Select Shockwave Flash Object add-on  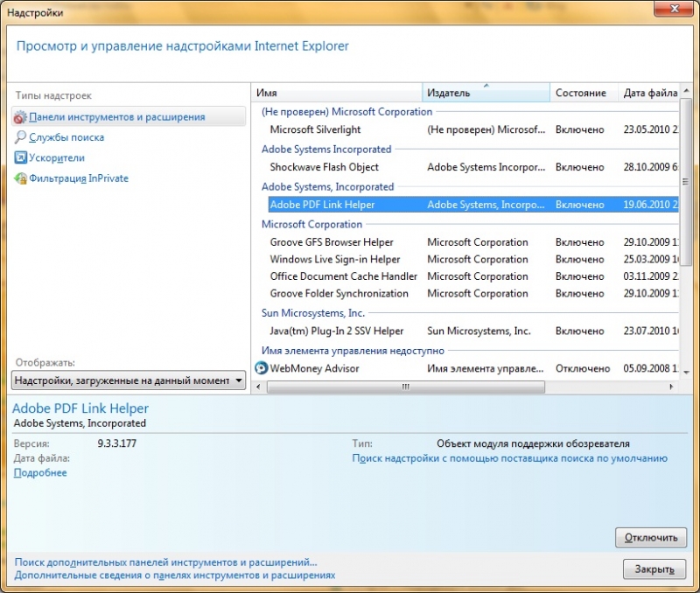[x=473, y=167]
